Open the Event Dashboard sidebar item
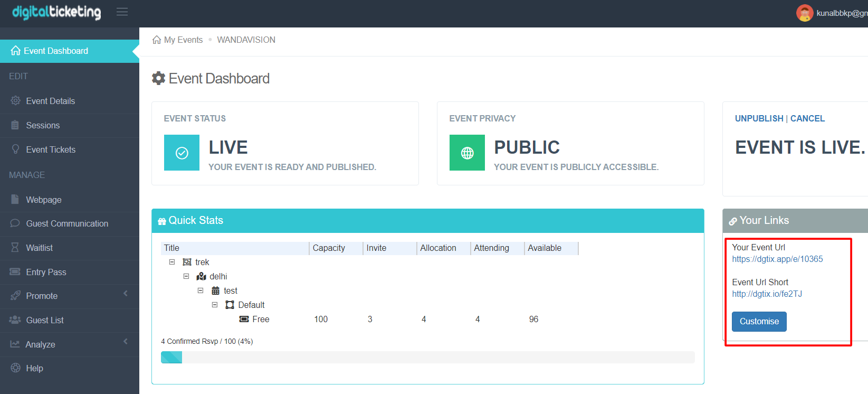 [69, 51]
